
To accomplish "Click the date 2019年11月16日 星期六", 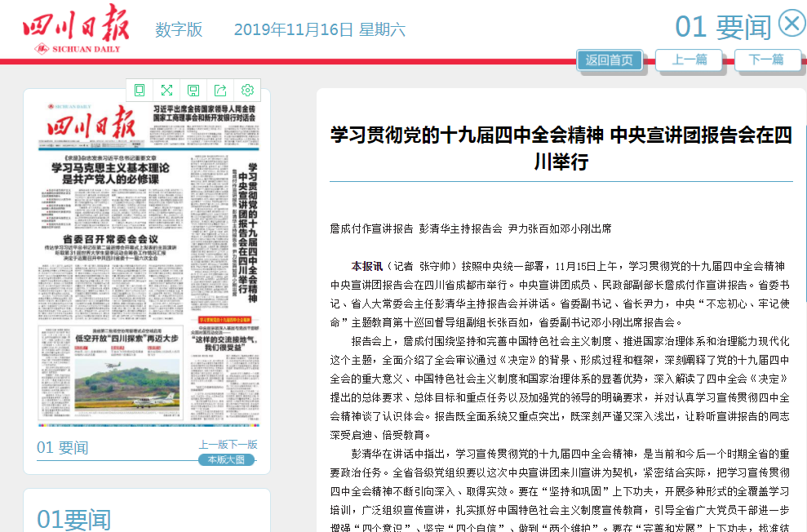I will click(320, 30).
